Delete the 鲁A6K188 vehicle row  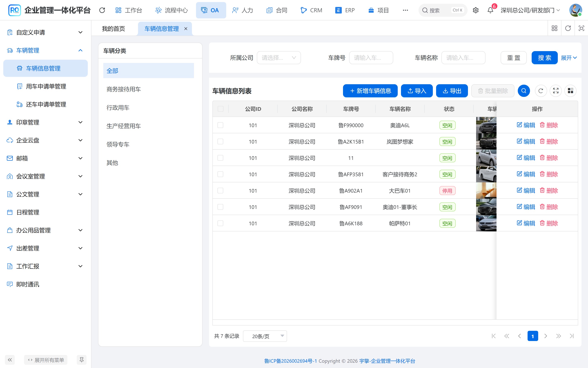point(549,223)
